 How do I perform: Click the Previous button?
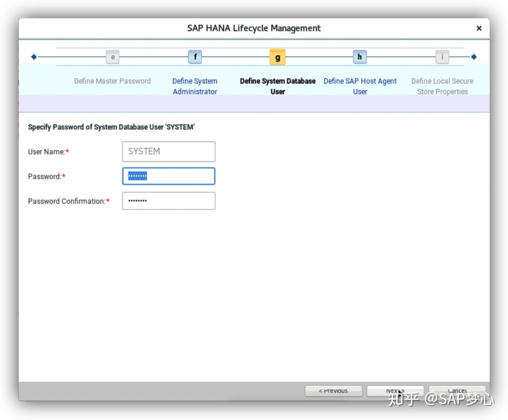point(333,391)
